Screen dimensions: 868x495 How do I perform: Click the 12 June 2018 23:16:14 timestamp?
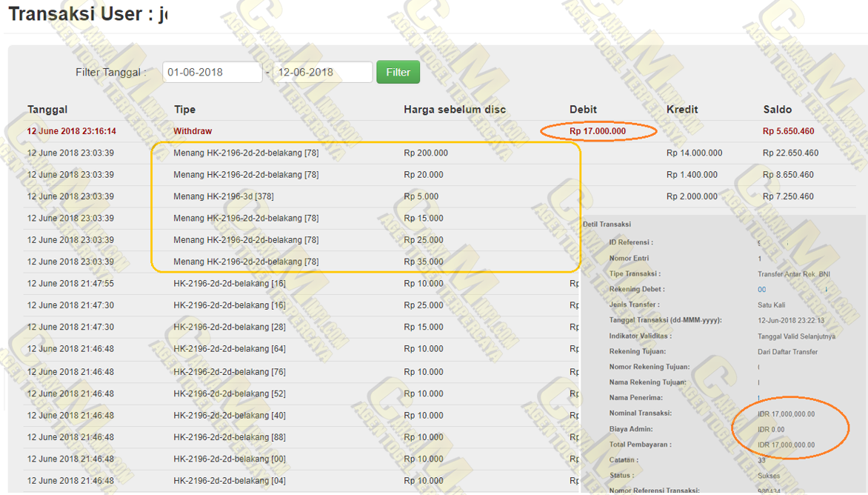point(72,131)
